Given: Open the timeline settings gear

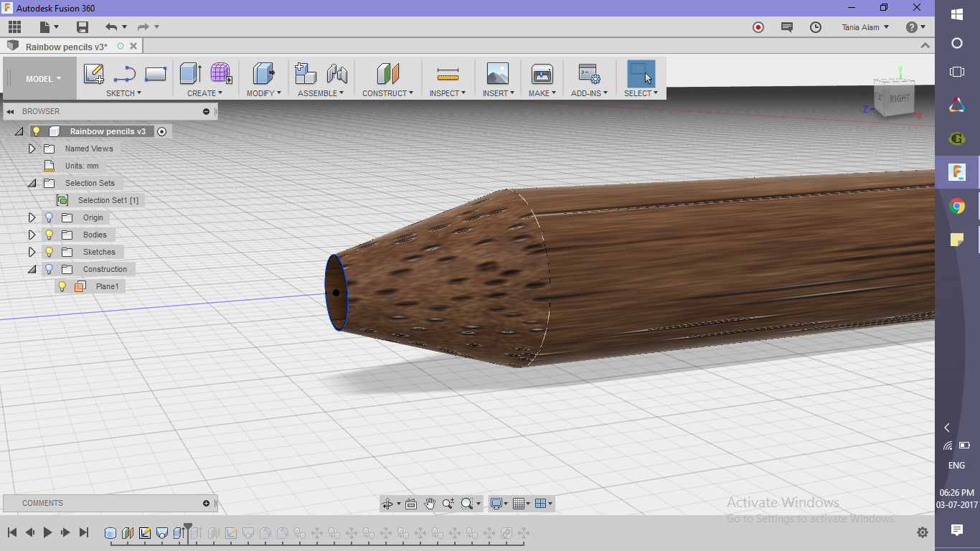Looking at the screenshot, I should coord(923,532).
